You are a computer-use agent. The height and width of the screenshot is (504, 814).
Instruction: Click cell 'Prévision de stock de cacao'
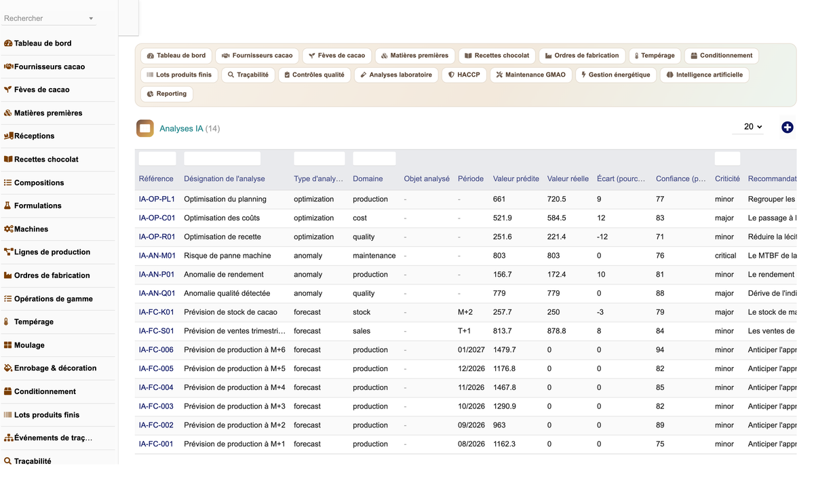tap(231, 312)
